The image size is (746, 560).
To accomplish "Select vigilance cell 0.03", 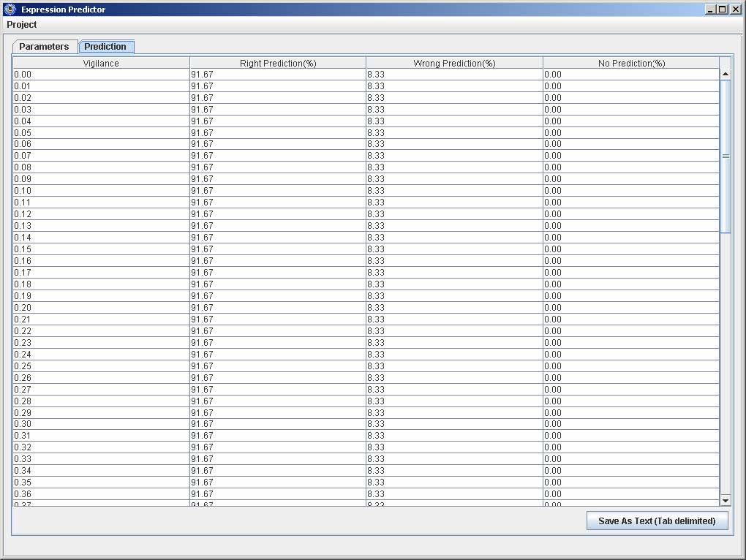I will point(101,110).
